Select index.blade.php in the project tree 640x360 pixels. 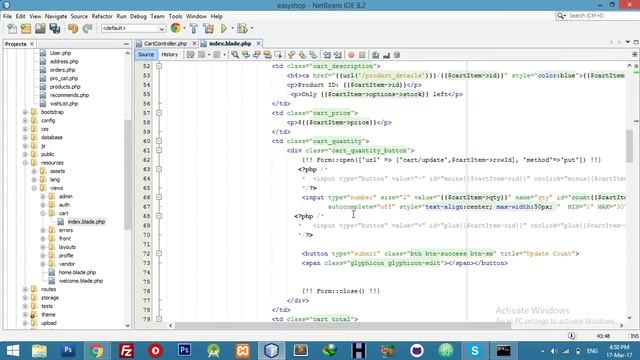click(x=86, y=222)
